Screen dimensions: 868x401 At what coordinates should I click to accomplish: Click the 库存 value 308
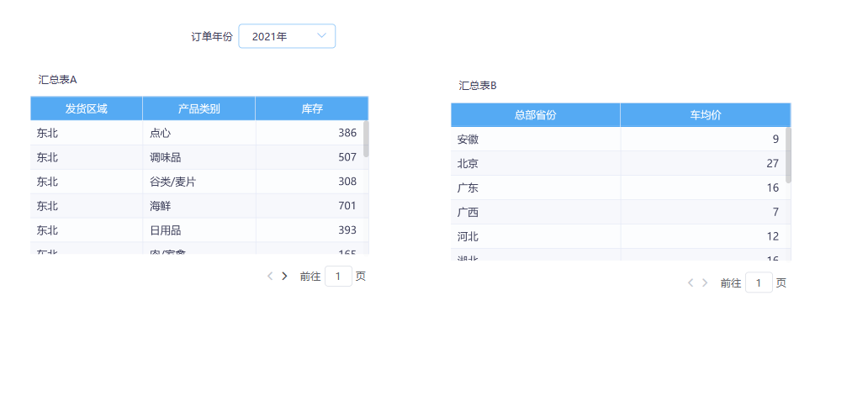tap(347, 182)
